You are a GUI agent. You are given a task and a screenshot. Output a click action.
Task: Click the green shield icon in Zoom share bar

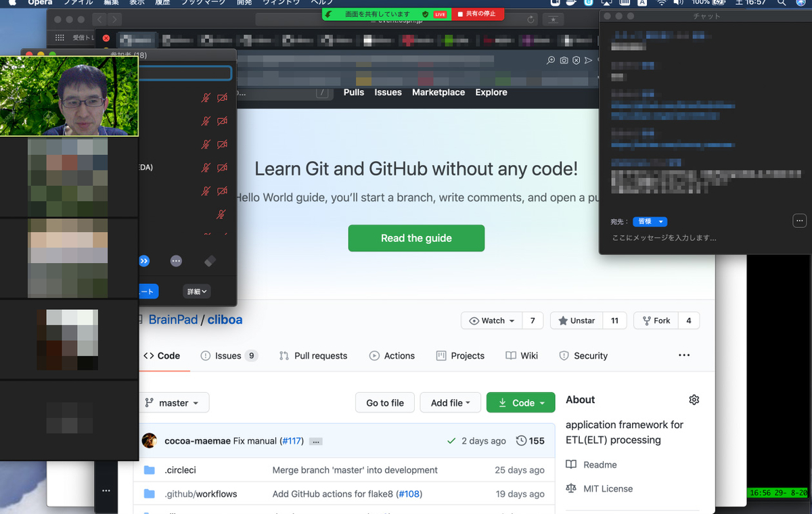click(x=425, y=14)
